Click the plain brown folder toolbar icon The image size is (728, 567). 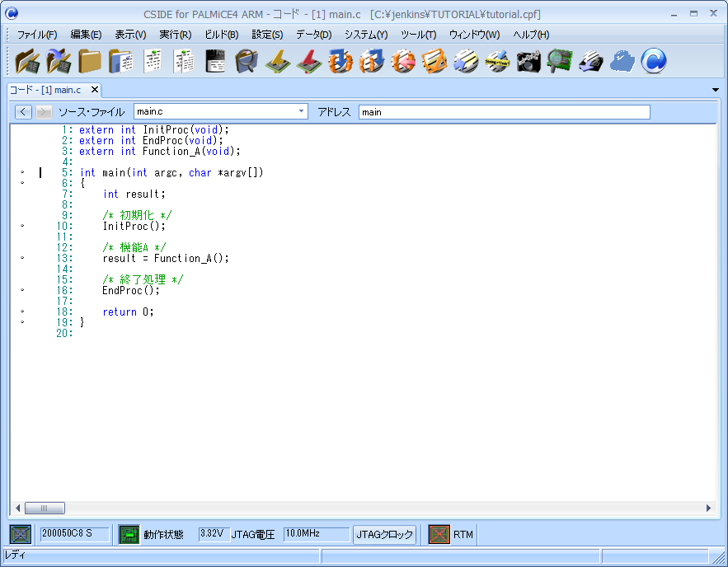[90, 61]
